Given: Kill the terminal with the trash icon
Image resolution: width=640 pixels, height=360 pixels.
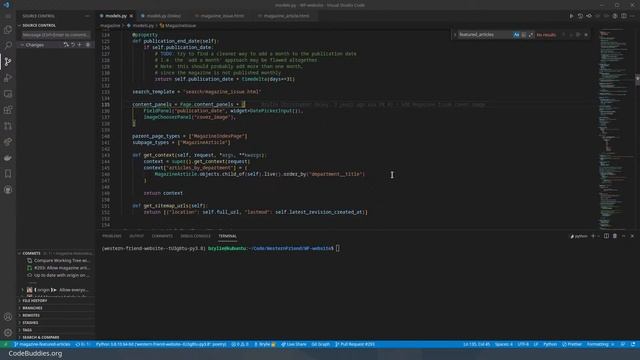Looking at the screenshot, I should coord(615,236).
